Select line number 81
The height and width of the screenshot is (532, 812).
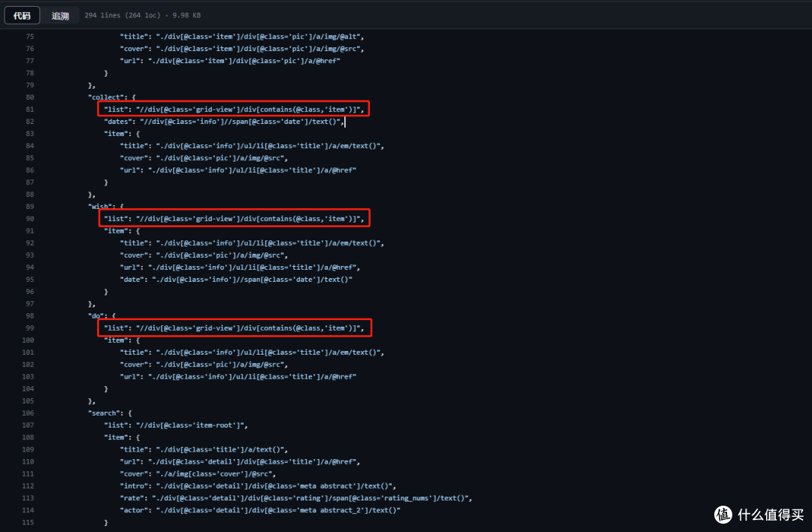[29, 110]
